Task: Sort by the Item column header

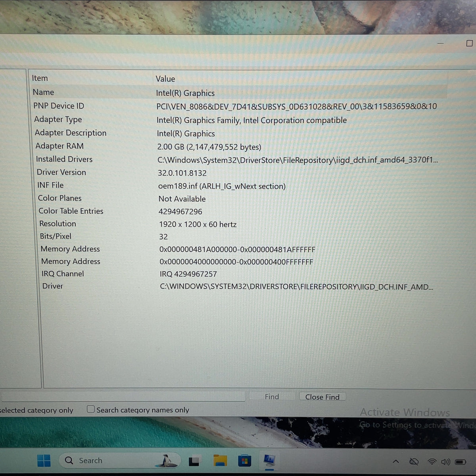Action: click(x=90, y=78)
